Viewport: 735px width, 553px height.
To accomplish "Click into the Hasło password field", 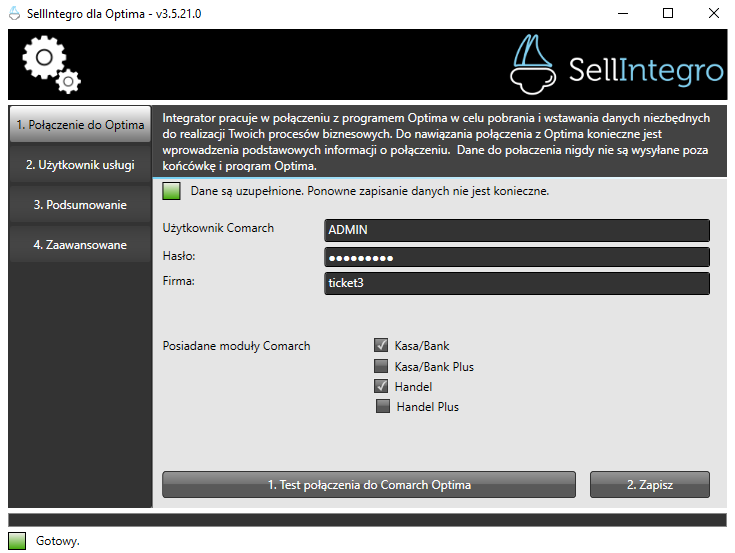I will [x=517, y=257].
